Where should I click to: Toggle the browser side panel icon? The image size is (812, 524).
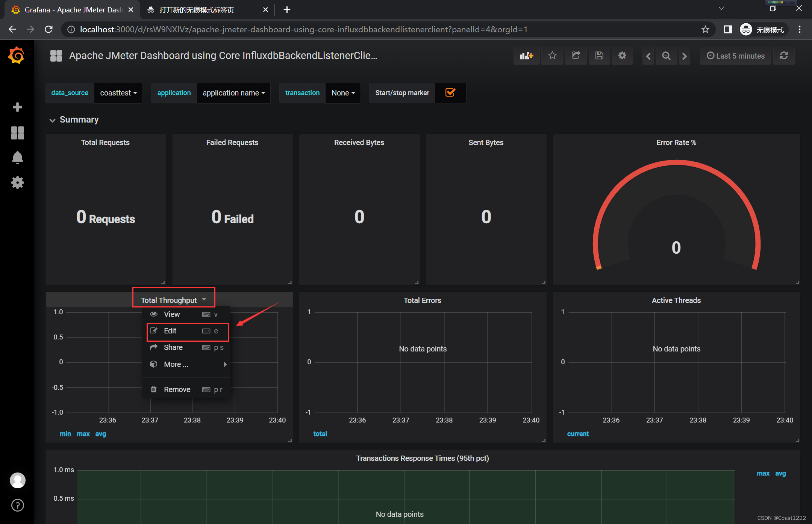728,29
